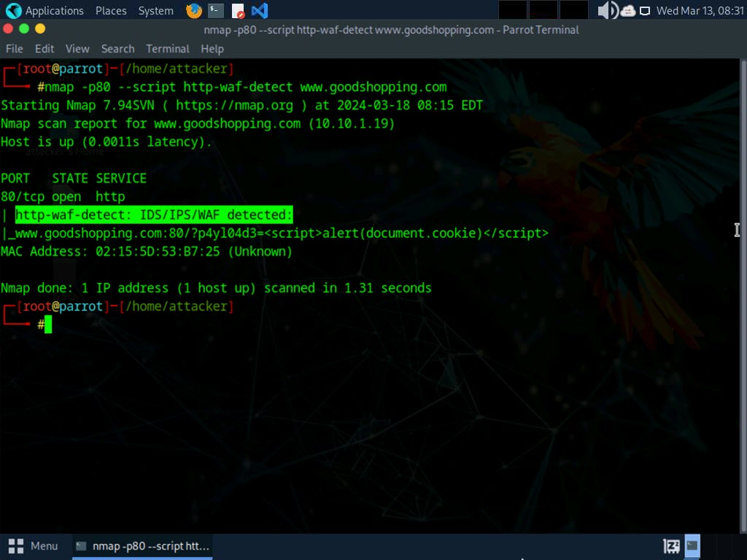Mute sound via the volume speaker icon

[606, 11]
